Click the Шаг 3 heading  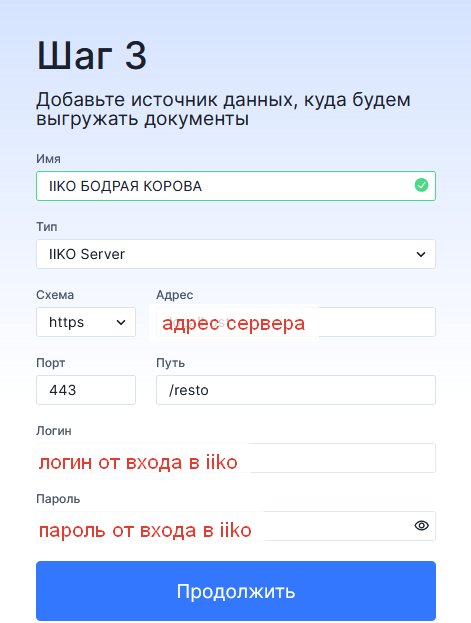pos(92,56)
